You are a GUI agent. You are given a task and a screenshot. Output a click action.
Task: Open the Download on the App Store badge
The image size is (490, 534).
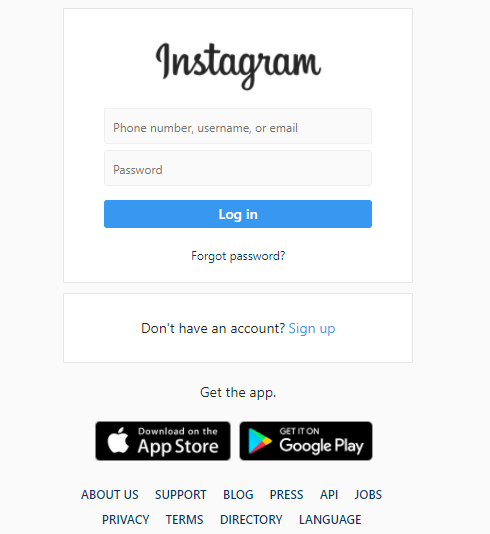pyautogui.click(x=163, y=441)
